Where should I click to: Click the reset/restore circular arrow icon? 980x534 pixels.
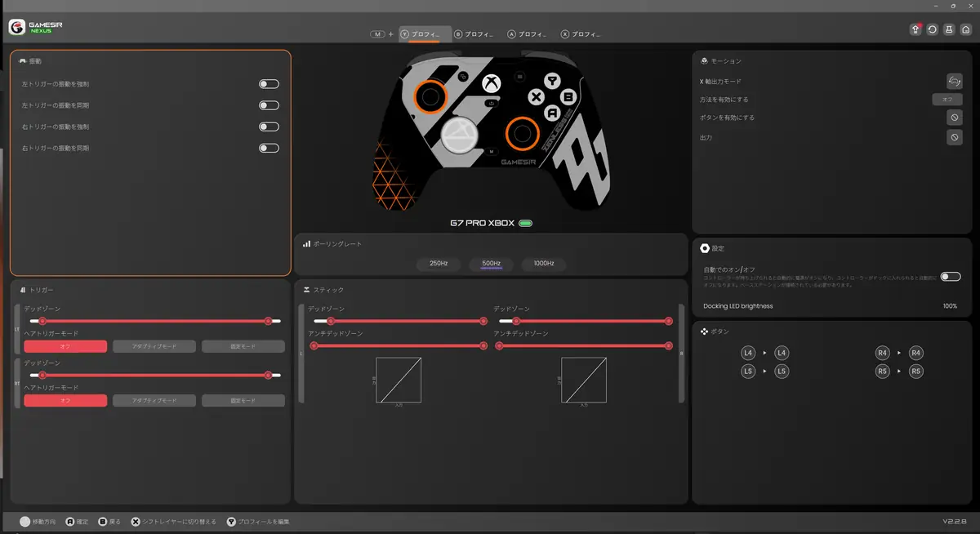933,29
